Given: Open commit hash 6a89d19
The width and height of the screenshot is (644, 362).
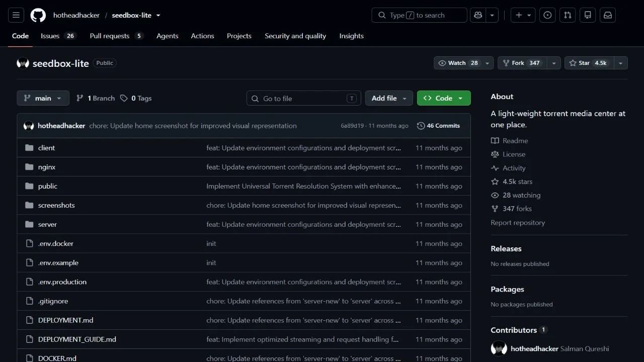Looking at the screenshot, I should tap(352, 126).
